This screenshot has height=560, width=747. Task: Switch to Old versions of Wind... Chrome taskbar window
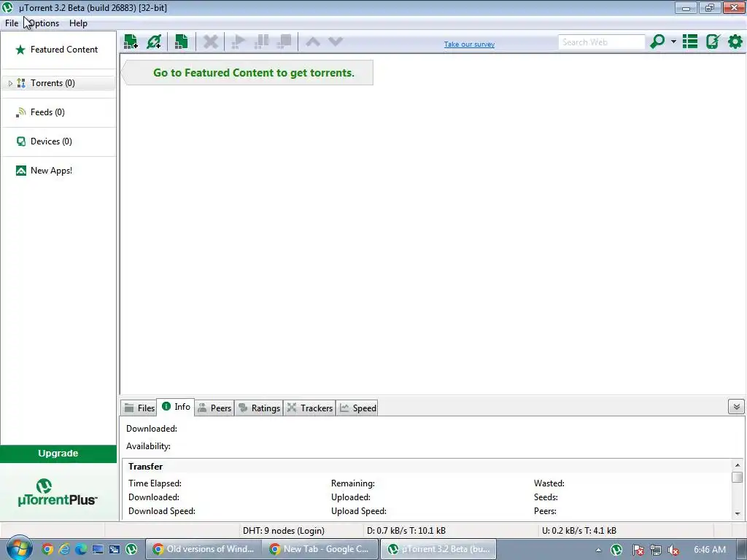(204, 549)
